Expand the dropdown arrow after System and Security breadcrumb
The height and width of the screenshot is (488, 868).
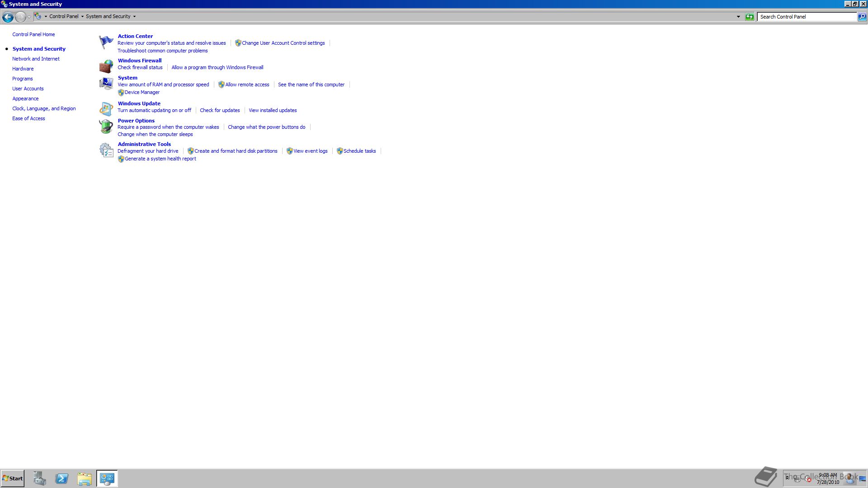pyautogui.click(x=134, y=16)
